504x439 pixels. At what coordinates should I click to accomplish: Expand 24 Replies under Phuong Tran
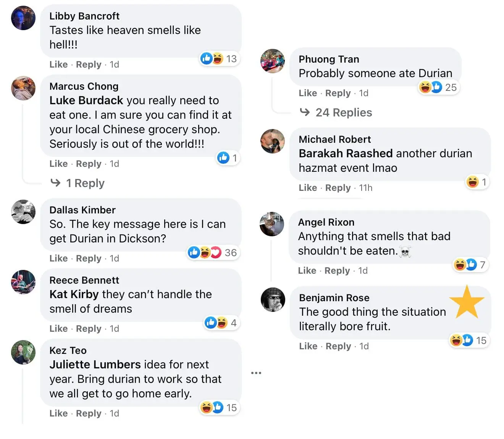tap(343, 113)
